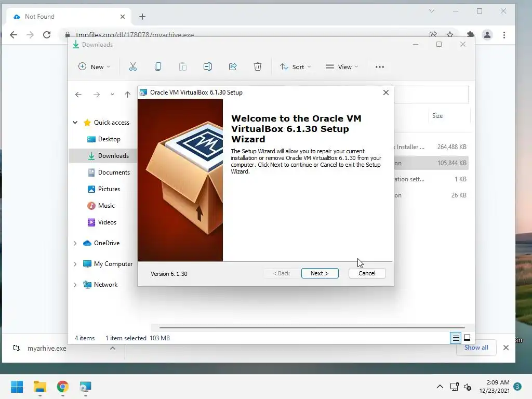Go up one folder level in Explorer
The width and height of the screenshot is (532, 399).
click(x=127, y=95)
